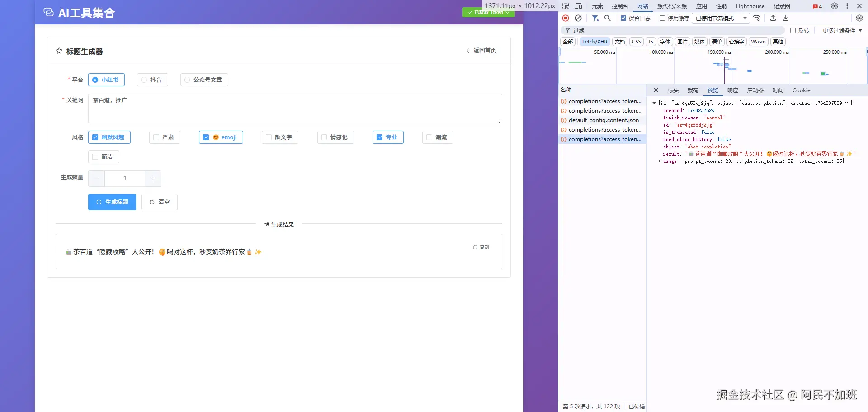Screen dimensions: 868x412
Task: Open the 控制台 DevTools tab
Action: point(620,6)
